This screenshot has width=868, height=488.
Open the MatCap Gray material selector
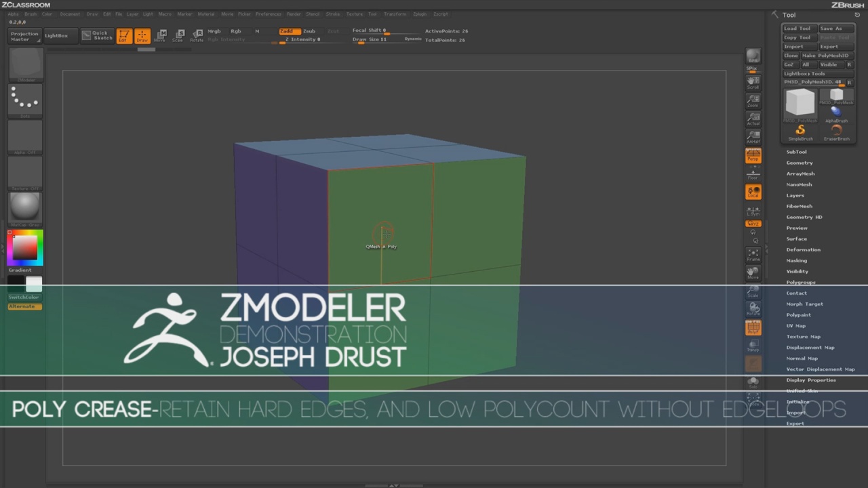(25, 209)
